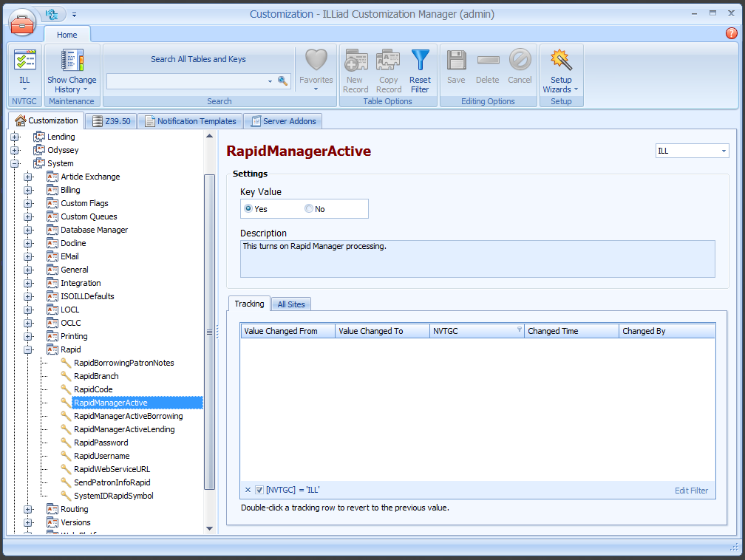Click the Save icon in Editing Options
Screen dimensions: 745x560
click(456, 59)
